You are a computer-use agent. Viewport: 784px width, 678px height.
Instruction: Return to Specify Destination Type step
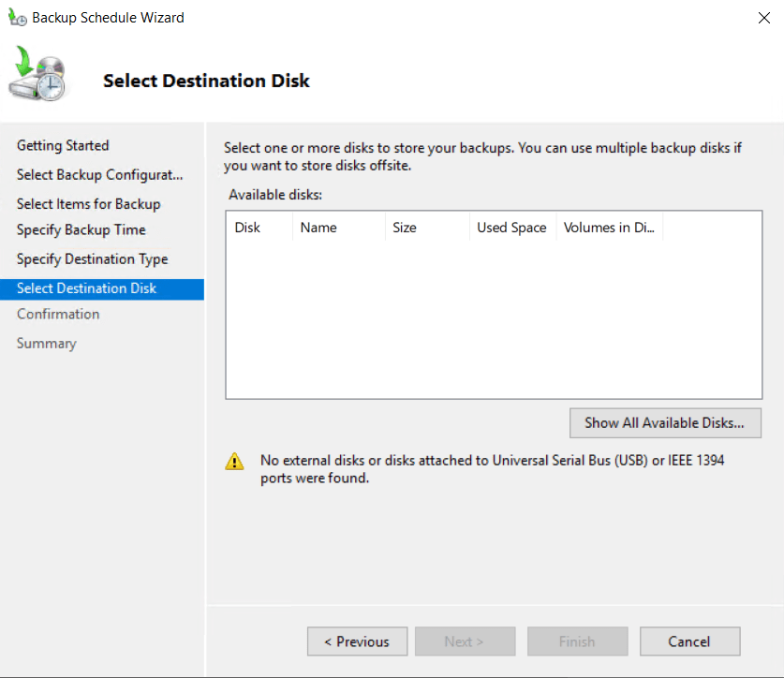(x=92, y=259)
